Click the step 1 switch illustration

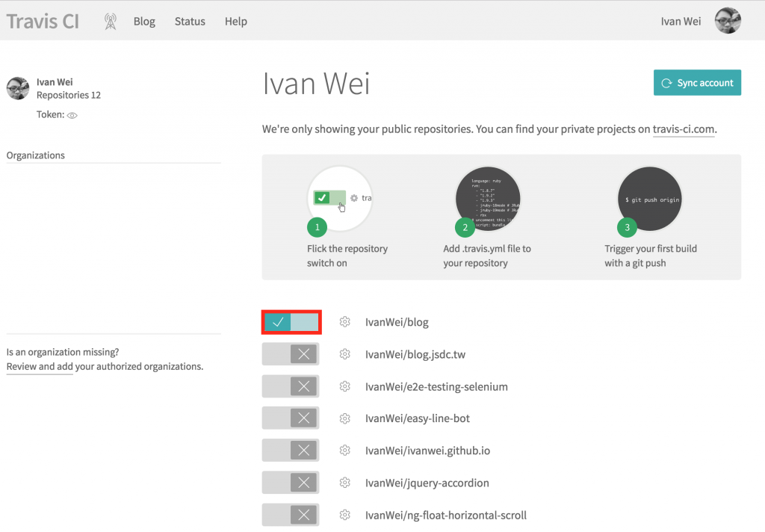point(340,198)
